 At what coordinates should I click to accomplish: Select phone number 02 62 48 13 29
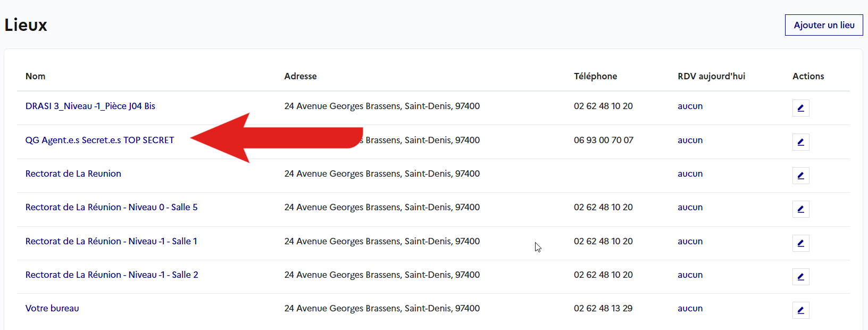click(603, 308)
